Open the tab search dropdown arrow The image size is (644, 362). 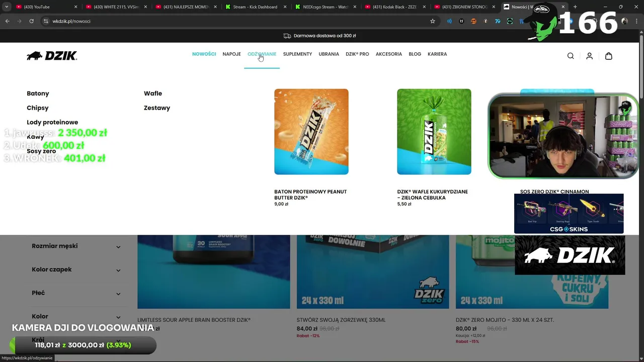pyautogui.click(x=7, y=7)
